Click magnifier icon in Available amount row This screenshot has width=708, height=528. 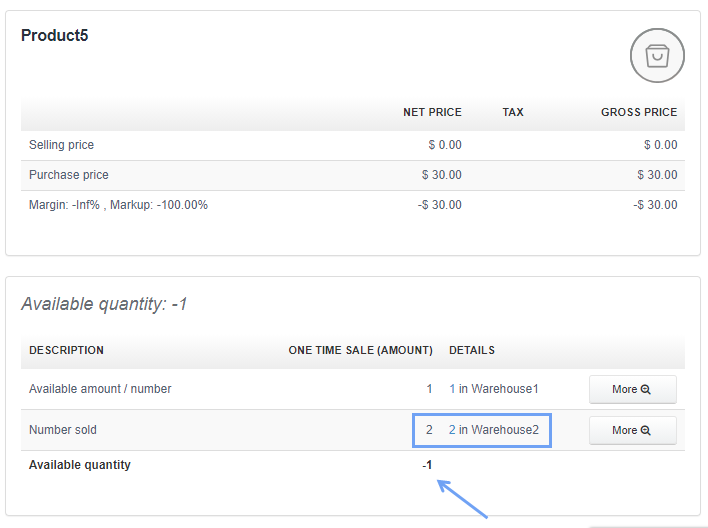[646, 390]
